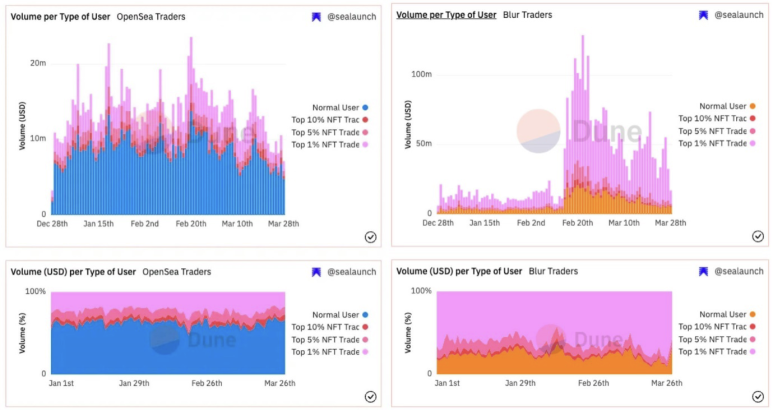The image size is (773, 410).
Task: Click 'Feb 26th' label on Blur percentage chart
Action: (x=593, y=383)
